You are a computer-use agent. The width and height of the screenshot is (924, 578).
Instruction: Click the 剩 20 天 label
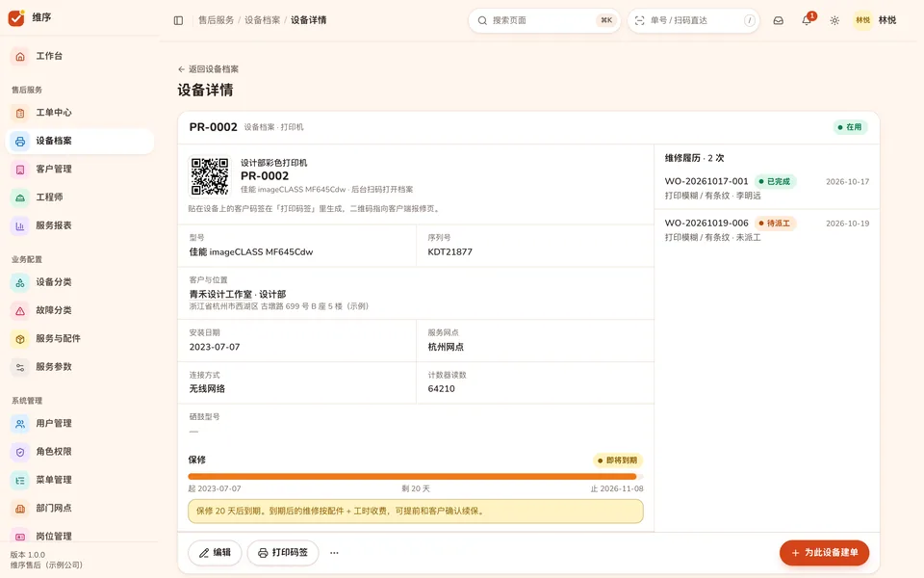[416, 489]
